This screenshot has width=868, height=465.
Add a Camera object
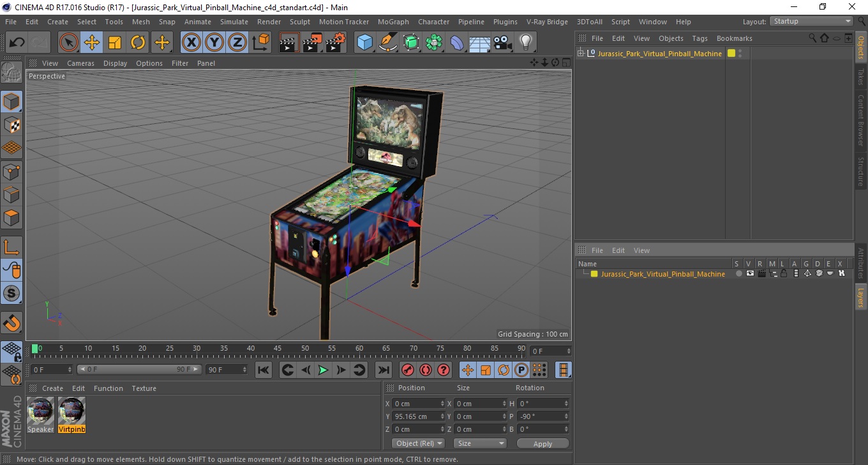[x=502, y=43]
